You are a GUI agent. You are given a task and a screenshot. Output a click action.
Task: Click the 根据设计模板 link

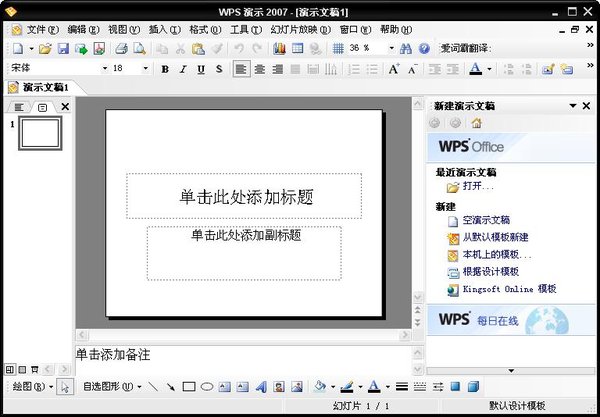(491, 272)
